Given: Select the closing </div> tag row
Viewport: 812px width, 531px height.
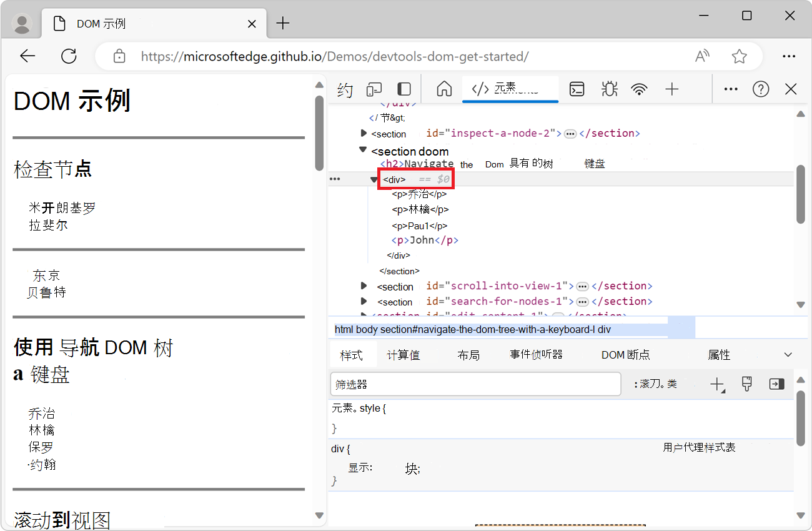Looking at the screenshot, I should (399, 256).
